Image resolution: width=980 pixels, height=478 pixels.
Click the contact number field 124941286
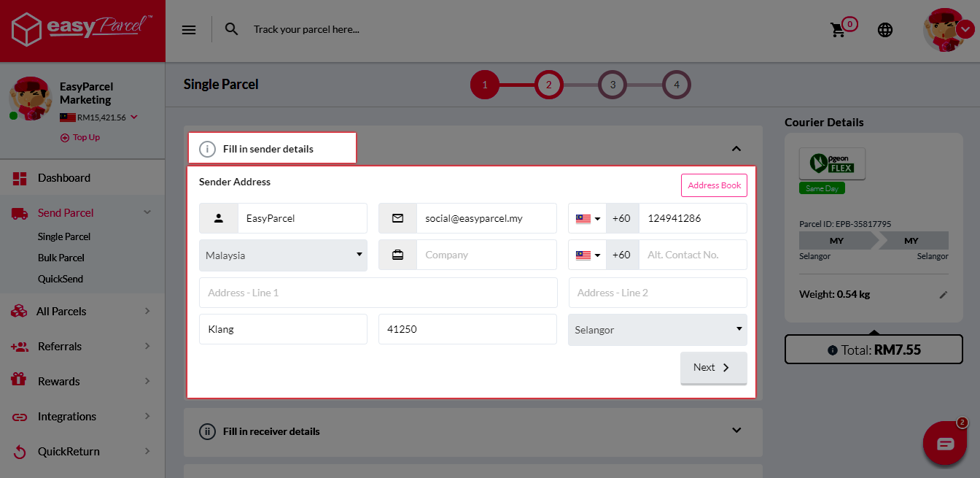[x=693, y=218]
